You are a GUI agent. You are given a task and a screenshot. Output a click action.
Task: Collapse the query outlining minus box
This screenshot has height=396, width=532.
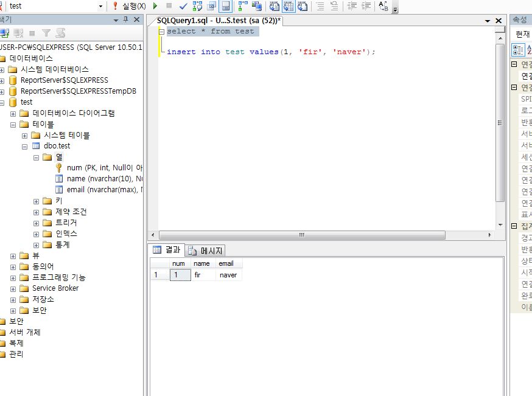(x=161, y=32)
